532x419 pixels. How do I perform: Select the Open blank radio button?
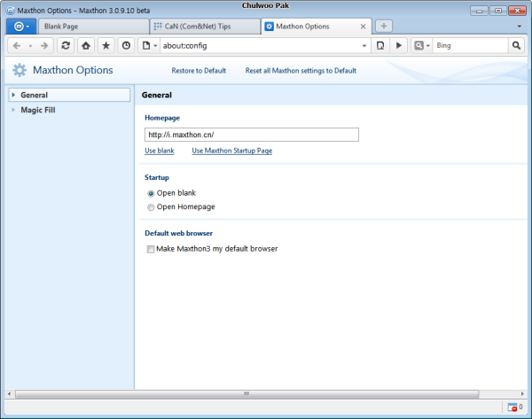click(x=151, y=194)
